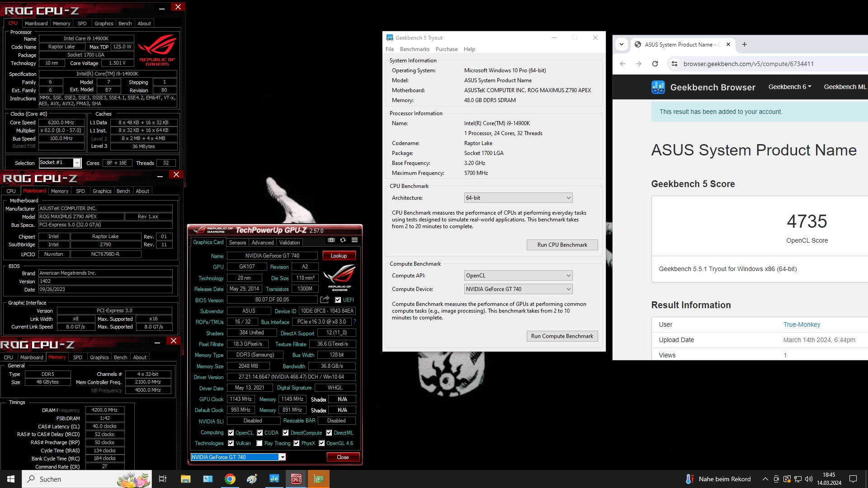868x488 pixels.
Task: Click the Run Compute Benchmark button
Action: pos(562,336)
